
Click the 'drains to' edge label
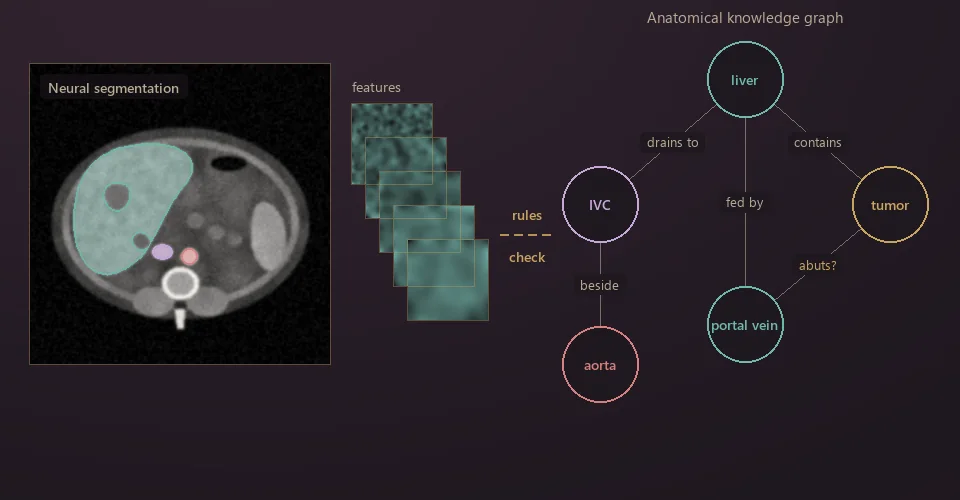(x=672, y=142)
